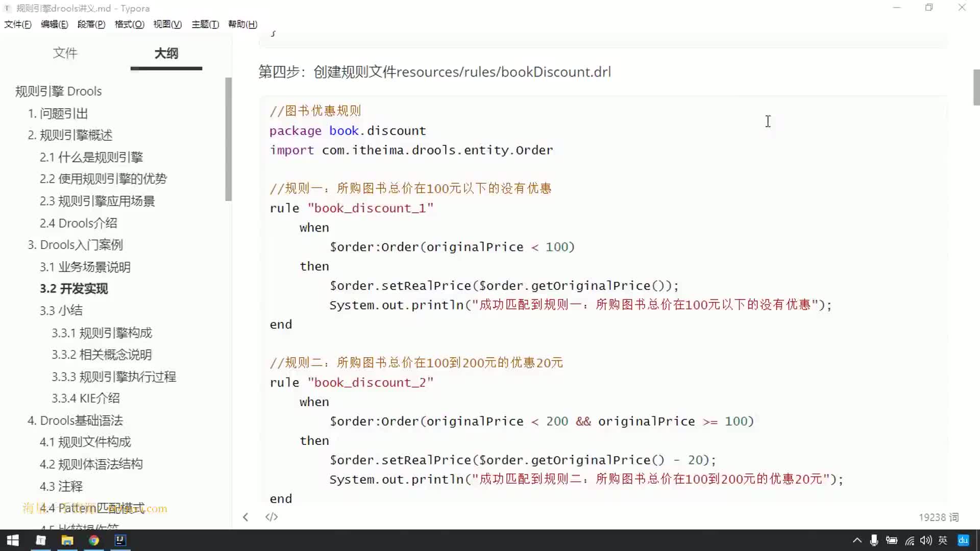The image size is (980, 551).
Task: Click the microphone tray icon
Action: tap(874, 540)
